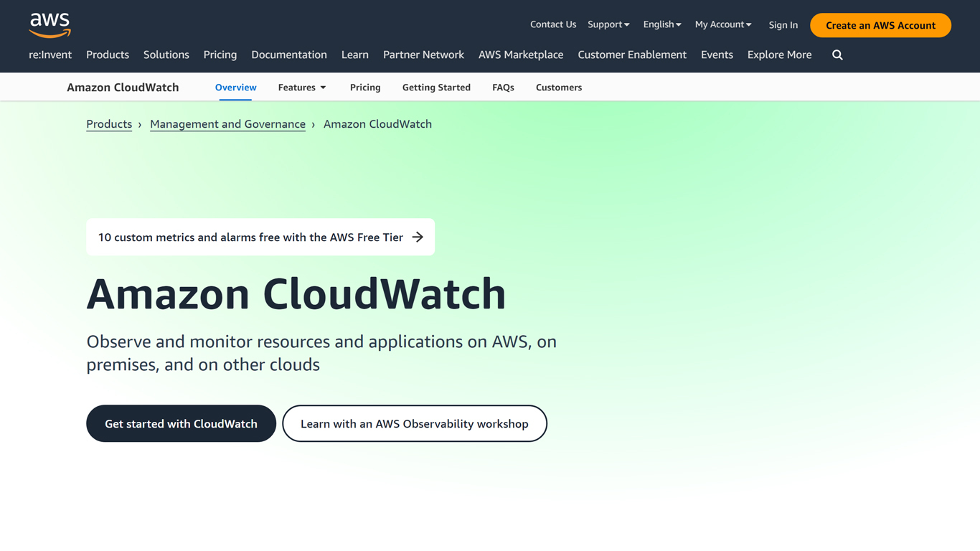This screenshot has width=980, height=551.
Task: Open AWS Marketplace
Action: 521,55
